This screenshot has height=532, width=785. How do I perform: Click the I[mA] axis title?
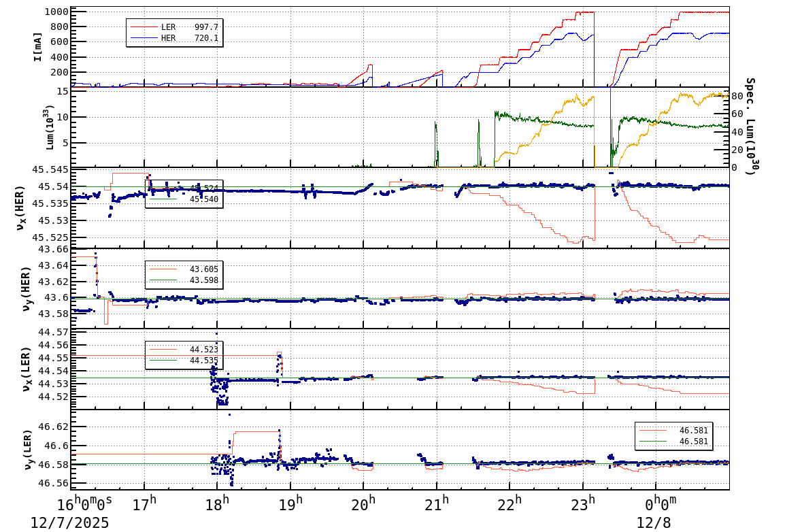(38, 46)
